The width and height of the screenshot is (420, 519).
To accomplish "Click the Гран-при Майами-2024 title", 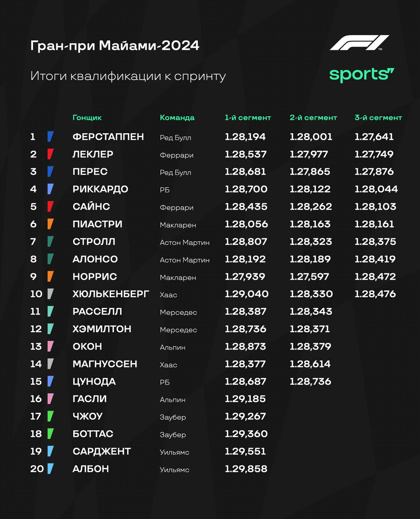I will [115, 45].
